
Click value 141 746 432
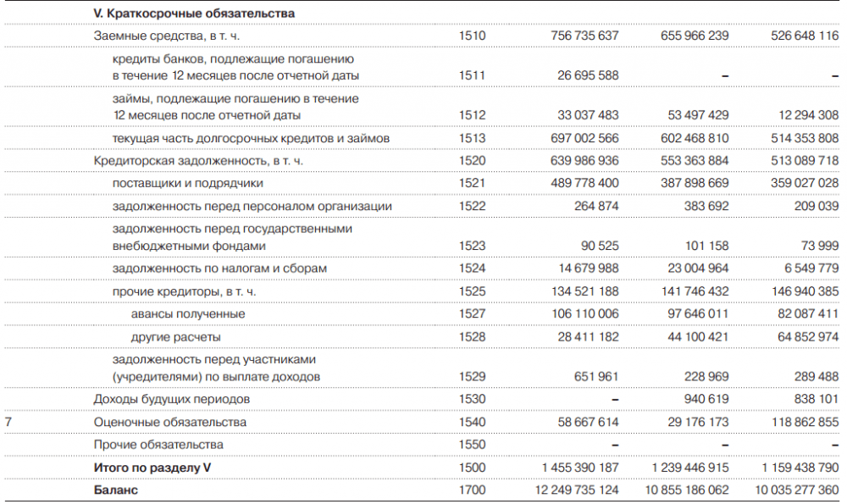[695, 291]
